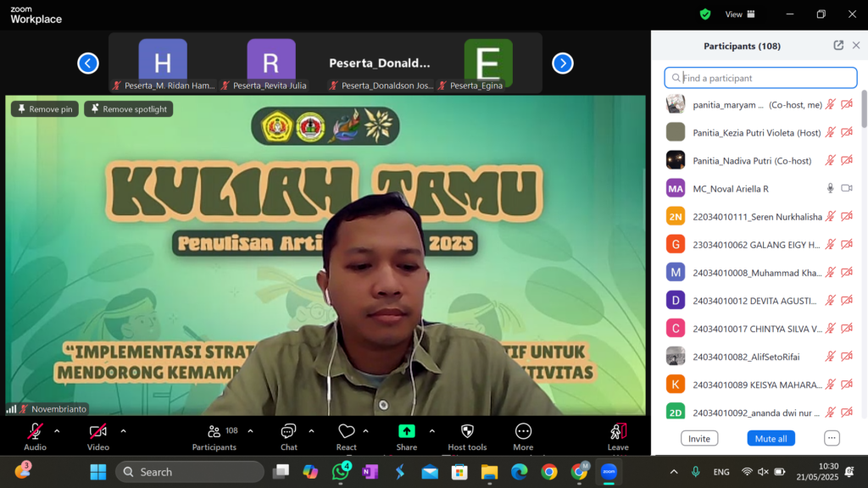The height and width of the screenshot is (488, 868).
Task: Expand the Audio options arrow
Action: [57, 430]
